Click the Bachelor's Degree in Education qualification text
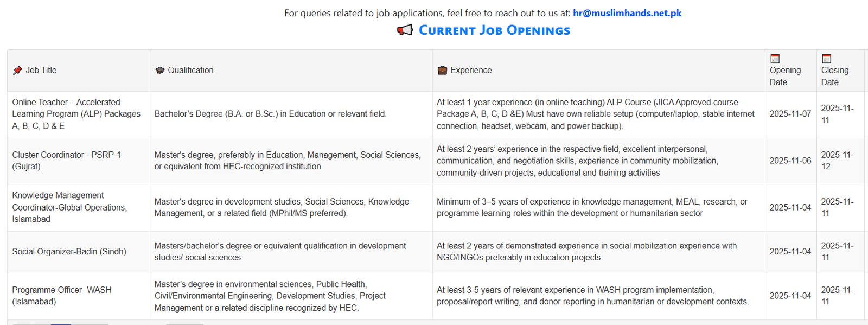This screenshot has width=868, height=325. click(270, 114)
